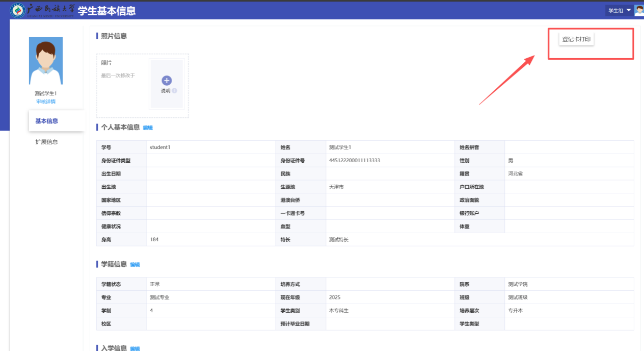Click the 照片信息 section heading
This screenshot has width=644, height=351.
click(x=114, y=36)
